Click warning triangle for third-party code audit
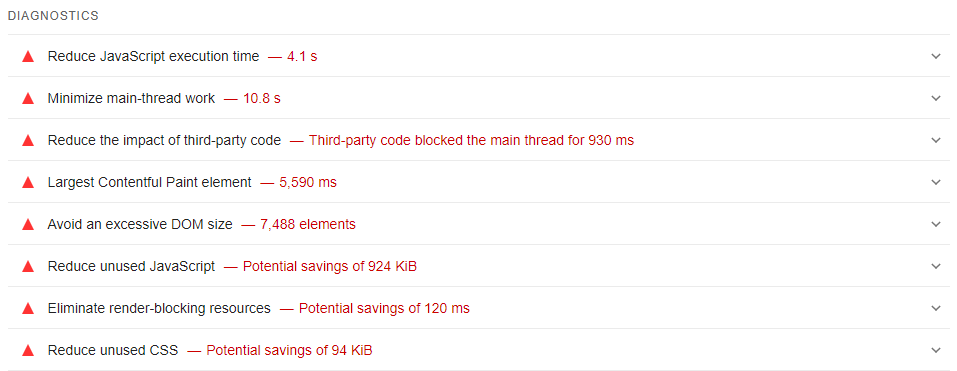This screenshot has width=957, height=371. pyautogui.click(x=27, y=140)
